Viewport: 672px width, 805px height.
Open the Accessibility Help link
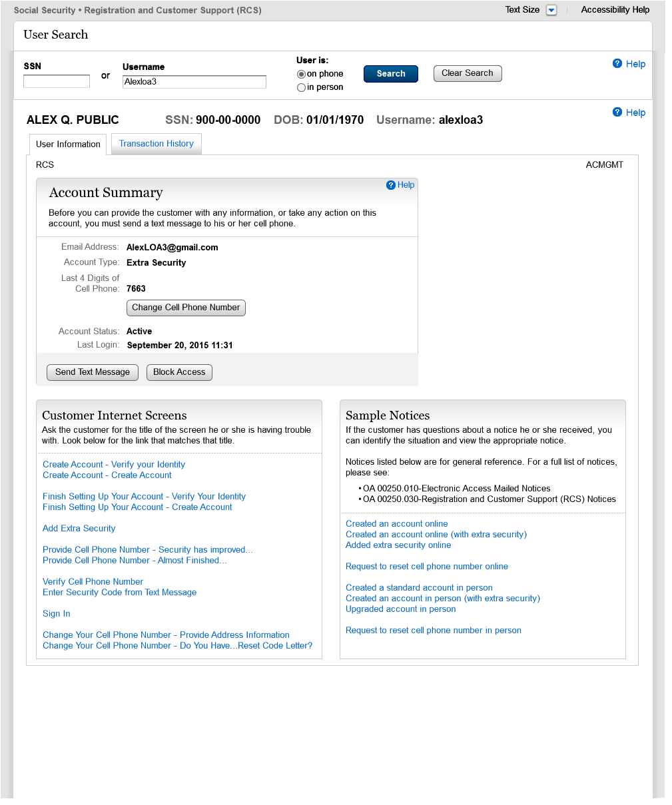pyautogui.click(x=615, y=10)
